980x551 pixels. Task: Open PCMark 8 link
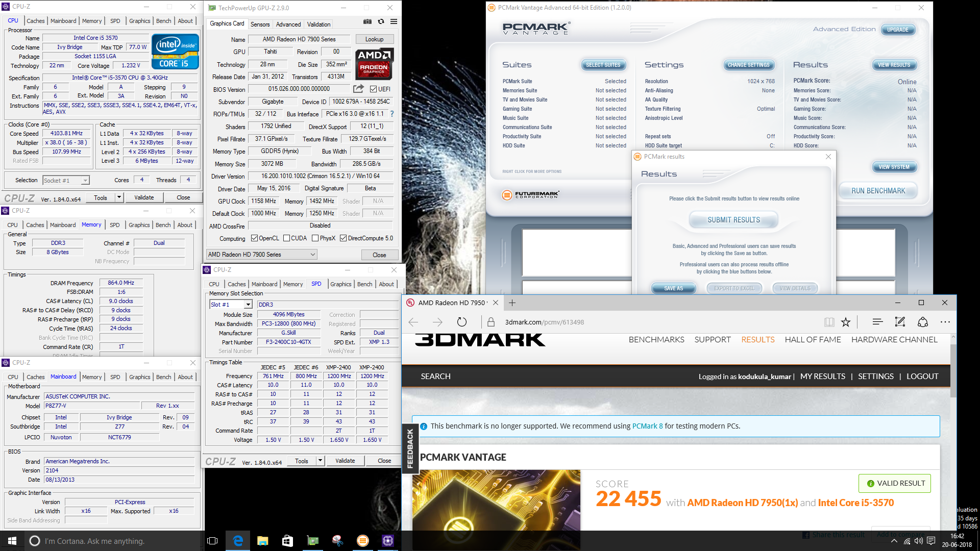click(x=647, y=426)
